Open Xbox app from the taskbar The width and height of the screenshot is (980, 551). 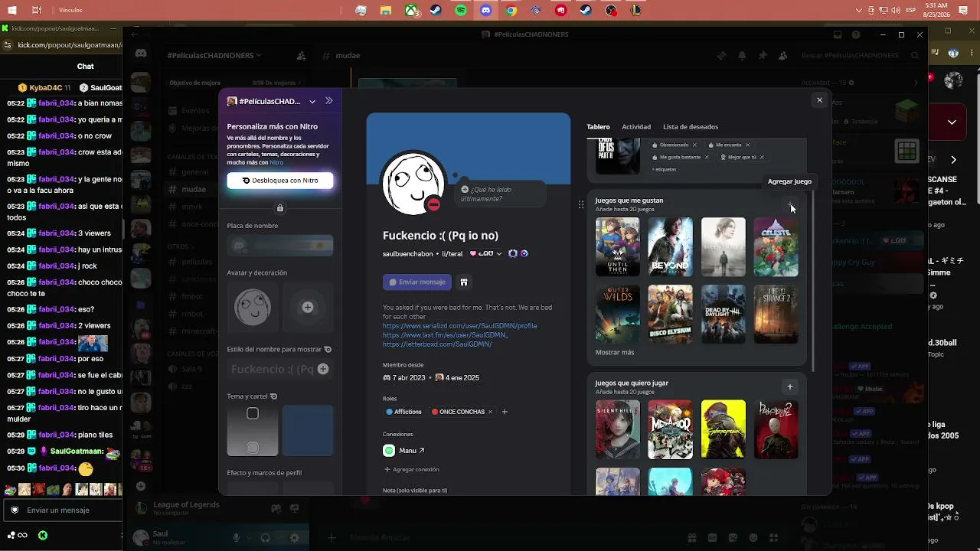click(x=411, y=11)
